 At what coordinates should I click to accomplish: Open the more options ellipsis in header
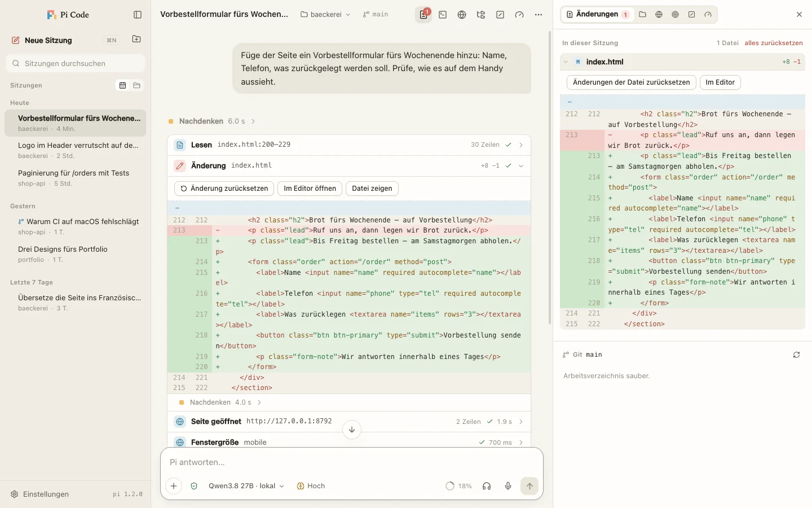tap(539, 15)
